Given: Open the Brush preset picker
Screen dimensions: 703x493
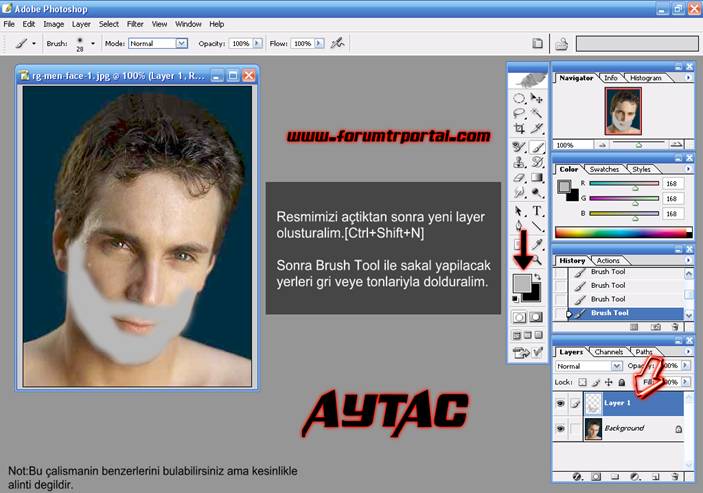Looking at the screenshot, I should (x=93, y=43).
